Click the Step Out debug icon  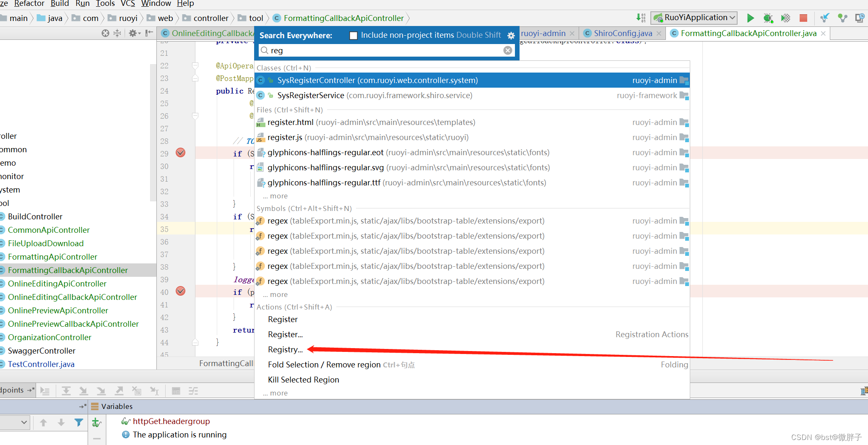click(119, 391)
